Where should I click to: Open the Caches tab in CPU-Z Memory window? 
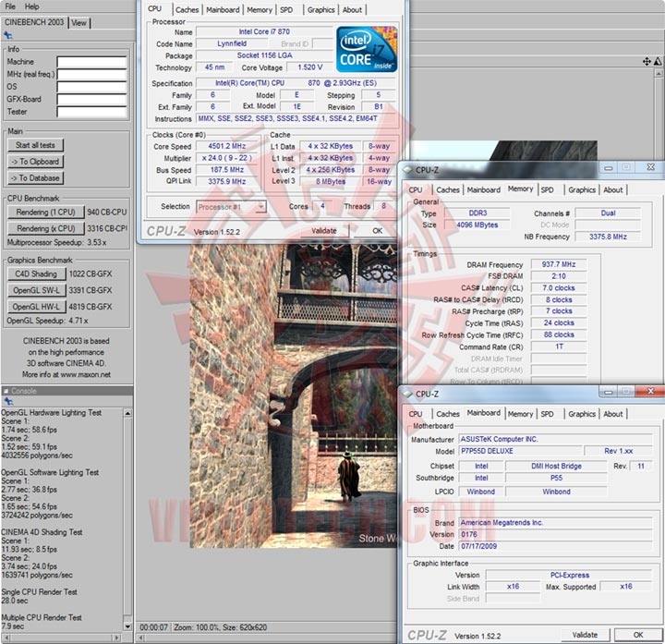(448, 190)
